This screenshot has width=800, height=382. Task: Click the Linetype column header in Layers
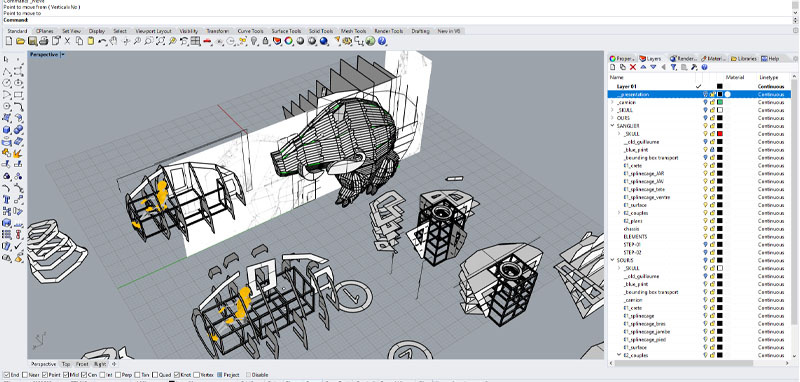tap(768, 78)
